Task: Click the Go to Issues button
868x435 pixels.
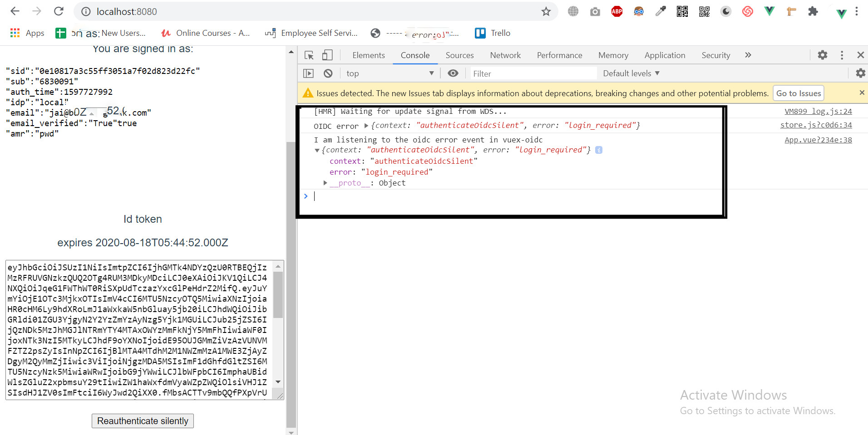Action: (x=799, y=93)
